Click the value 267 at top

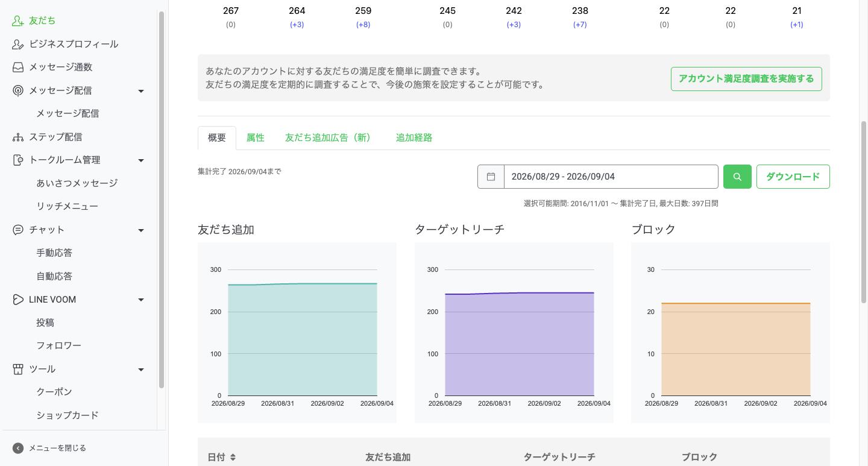(230, 11)
